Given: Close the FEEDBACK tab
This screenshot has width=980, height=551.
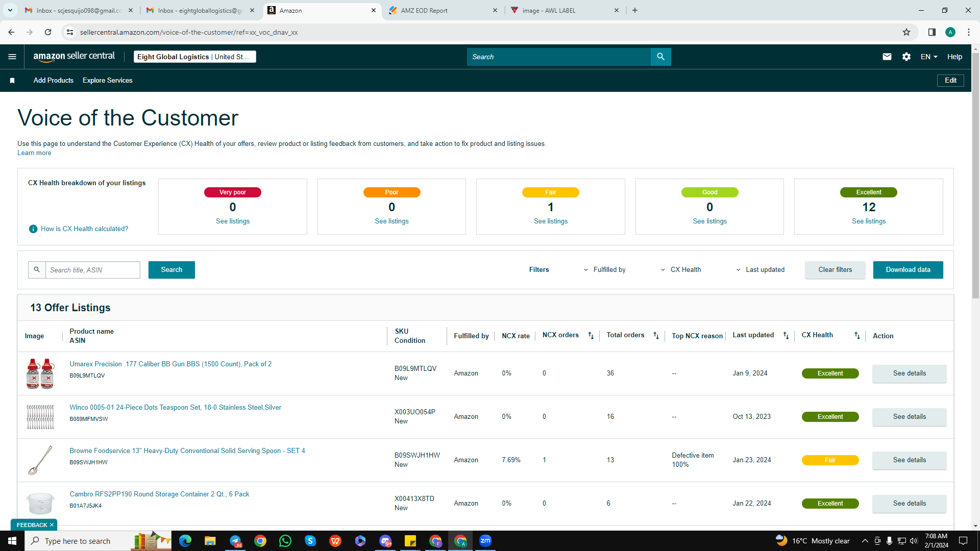Looking at the screenshot, I should tap(52, 525).
